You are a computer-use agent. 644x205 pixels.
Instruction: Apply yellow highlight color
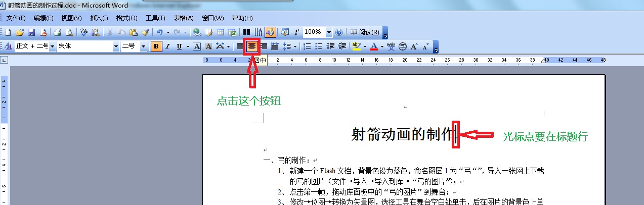[356, 46]
